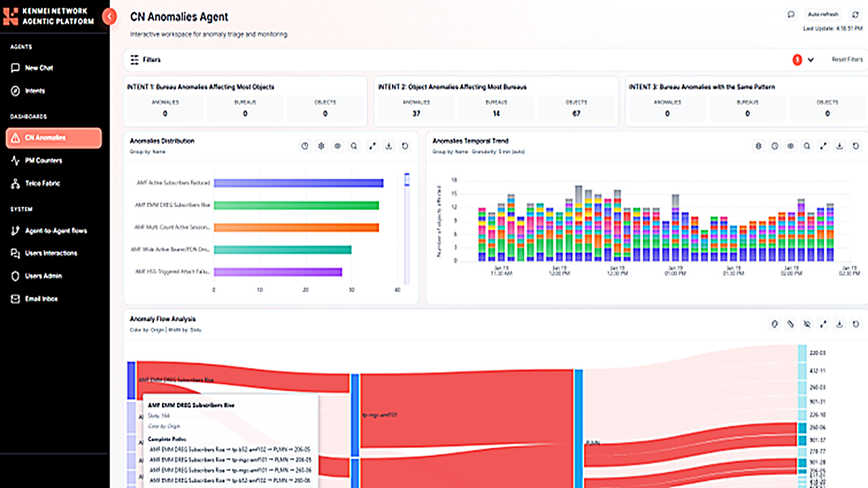Expand the filters chevron dropdown
The height and width of the screenshot is (488, 868).
point(811,60)
